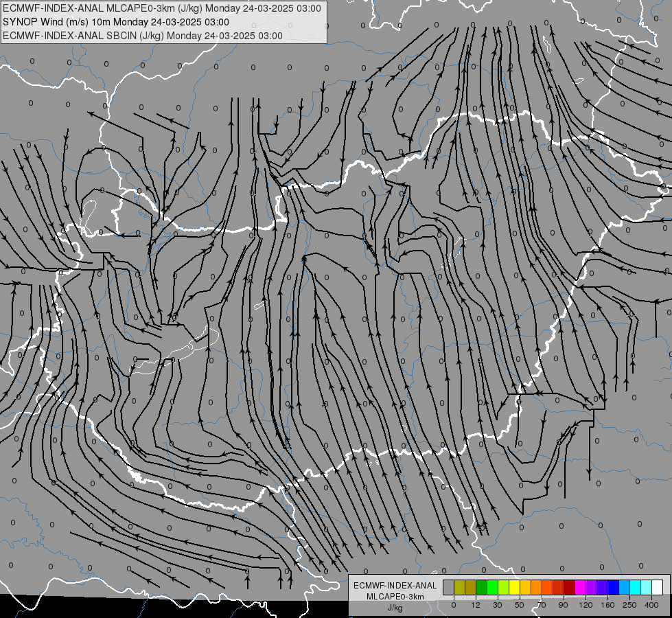Screen dimensions: 672x618
Task: Click the legend scale value 50
Action: point(520,605)
